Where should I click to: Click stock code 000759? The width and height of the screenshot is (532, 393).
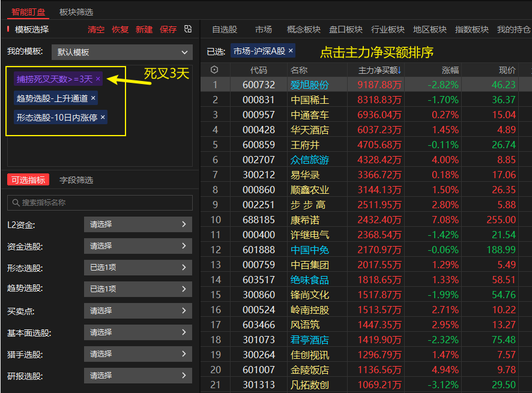click(259, 265)
